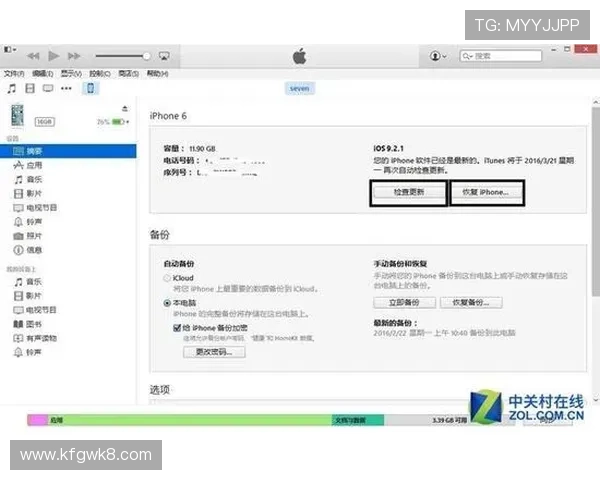Click the iOS 9.2.1 version text
The height and width of the screenshot is (480, 600).
[388, 149]
